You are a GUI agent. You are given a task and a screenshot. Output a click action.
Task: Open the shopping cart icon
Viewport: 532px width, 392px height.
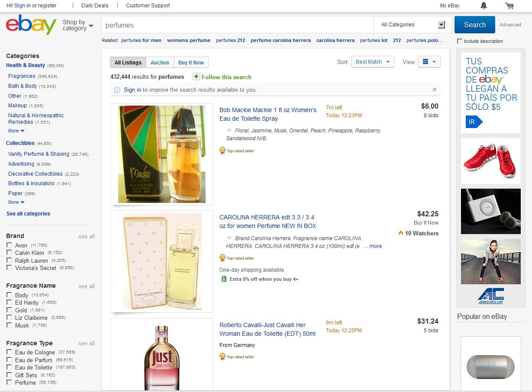[509, 6]
